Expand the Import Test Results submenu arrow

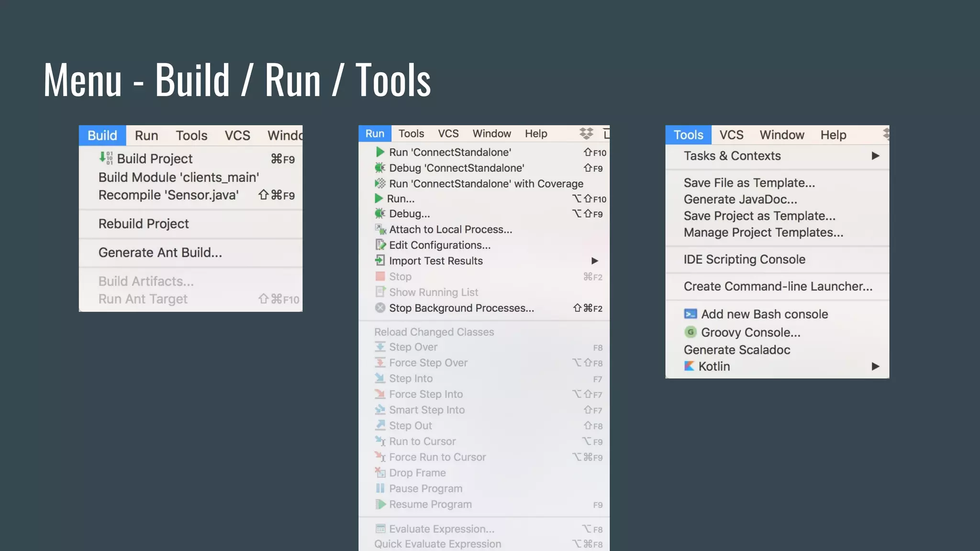(x=594, y=261)
